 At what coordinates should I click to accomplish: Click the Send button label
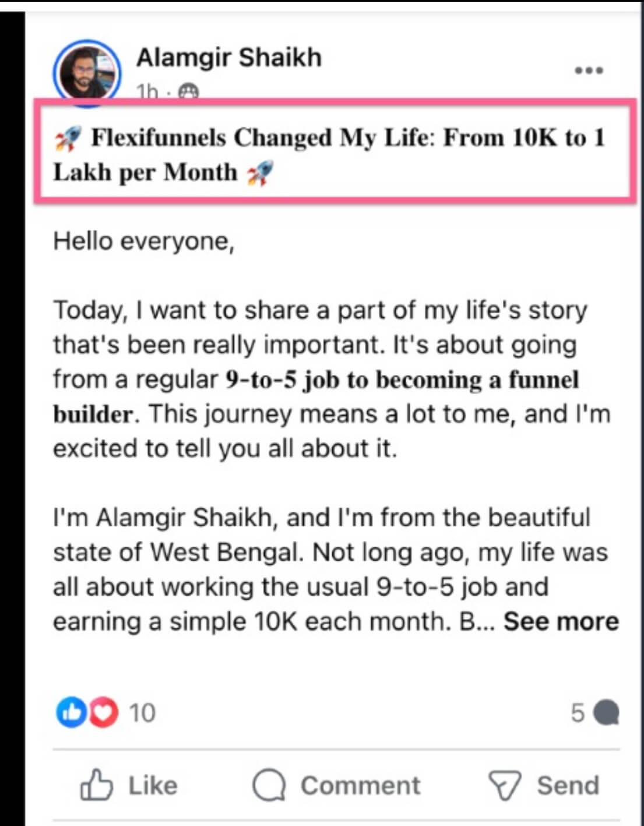click(x=568, y=785)
